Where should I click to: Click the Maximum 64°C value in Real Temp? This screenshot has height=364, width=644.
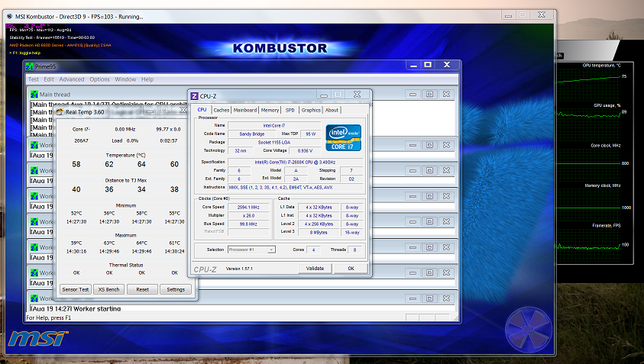pos(141,243)
